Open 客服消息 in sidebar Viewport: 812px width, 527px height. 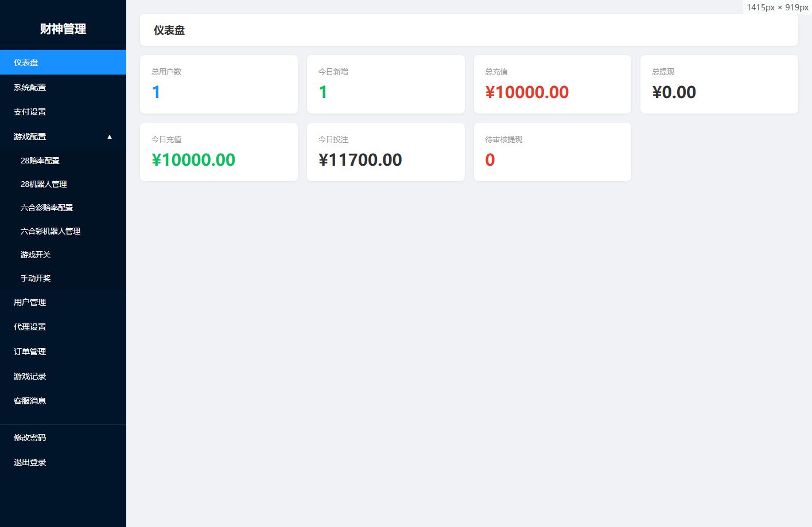click(x=63, y=401)
